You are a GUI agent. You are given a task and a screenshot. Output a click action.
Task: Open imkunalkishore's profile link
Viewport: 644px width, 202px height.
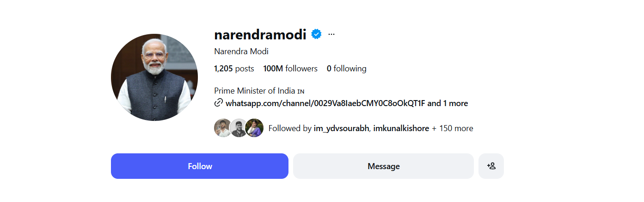pyautogui.click(x=401, y=128)
